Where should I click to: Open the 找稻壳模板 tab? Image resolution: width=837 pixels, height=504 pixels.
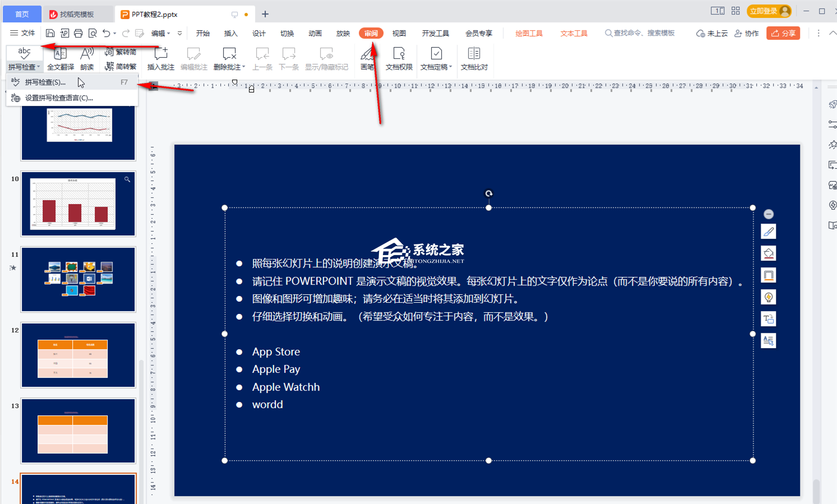click(x=77, y=14)
